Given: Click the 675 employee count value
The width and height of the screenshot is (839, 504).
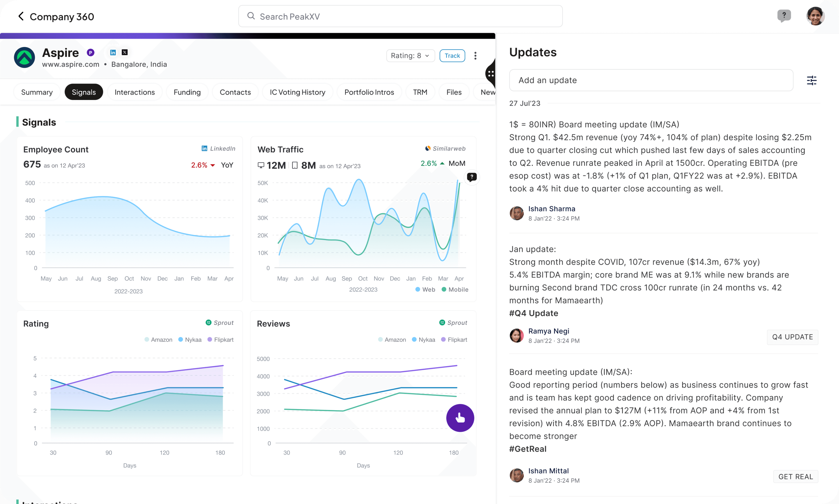Looking at the screenshot, I should click(x=32, y=164).
